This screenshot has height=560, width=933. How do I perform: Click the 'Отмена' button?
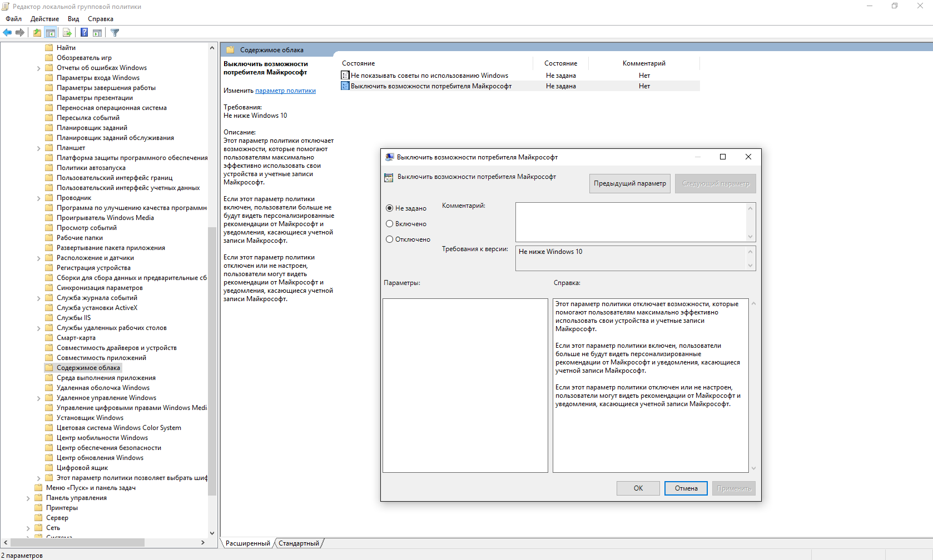point(686,488)
